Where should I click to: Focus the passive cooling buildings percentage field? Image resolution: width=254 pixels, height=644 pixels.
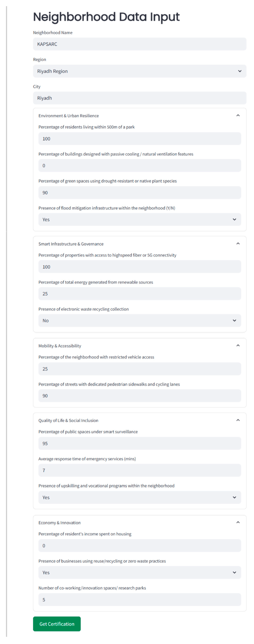139,165
